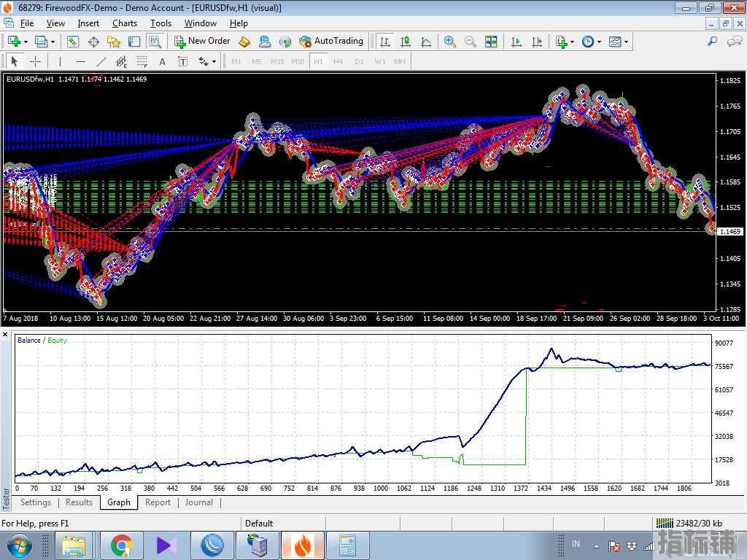
Task: Open the periodicity clock dropdown
Action: [599, 42]
